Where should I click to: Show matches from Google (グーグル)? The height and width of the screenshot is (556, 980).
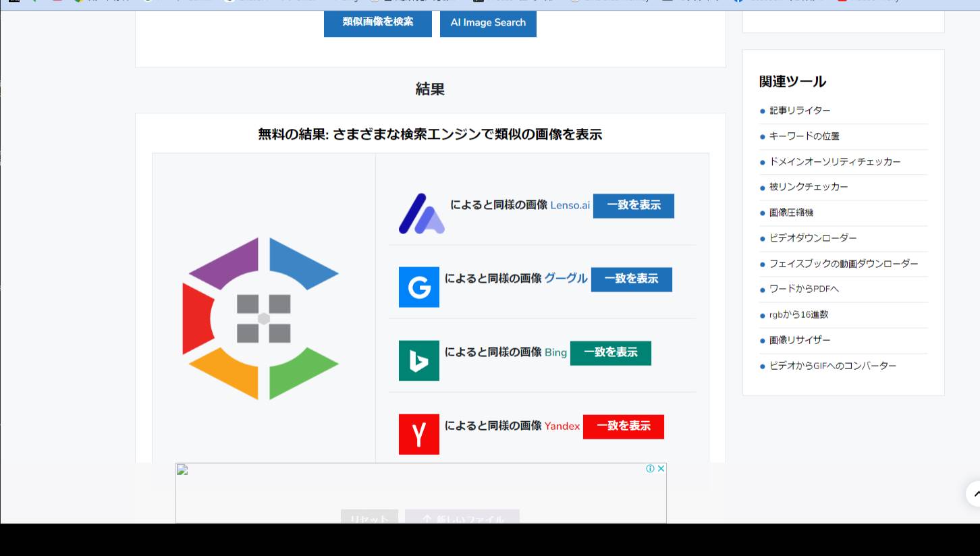(632, 279)
